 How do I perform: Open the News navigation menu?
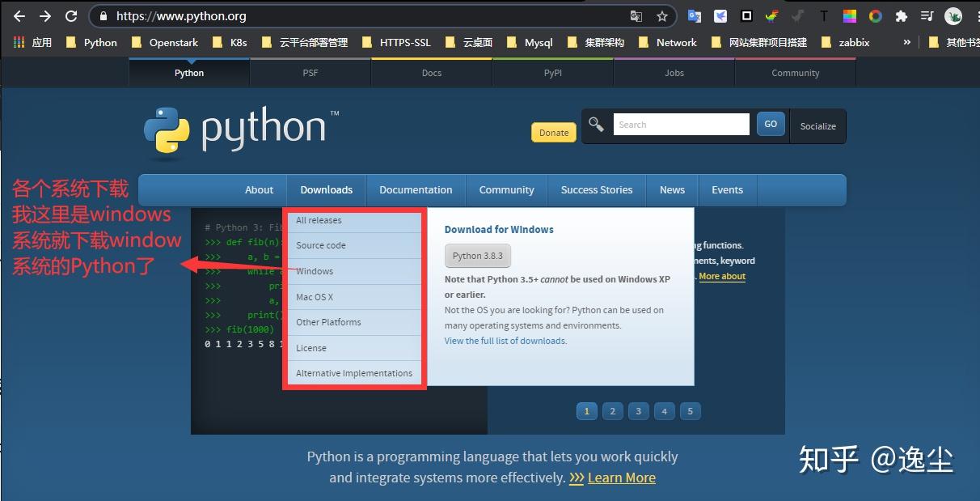coord(672,190)
